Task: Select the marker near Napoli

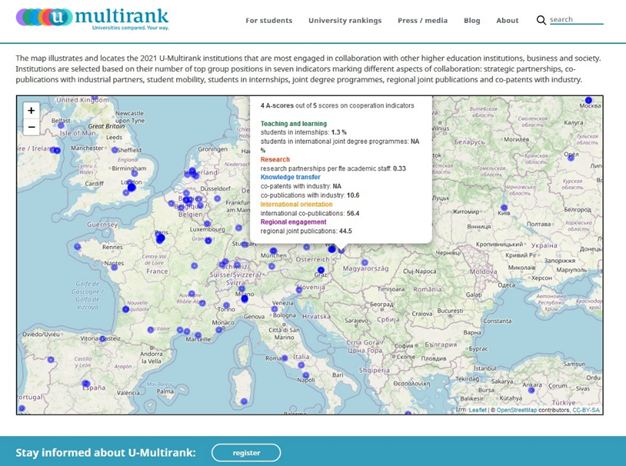Action: click(x=306, y=375)
